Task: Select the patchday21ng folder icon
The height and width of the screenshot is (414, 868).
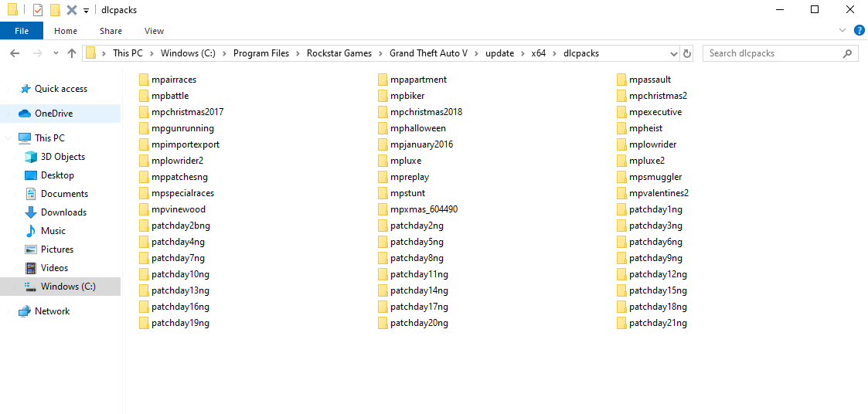Action: [x=621, y=323]
